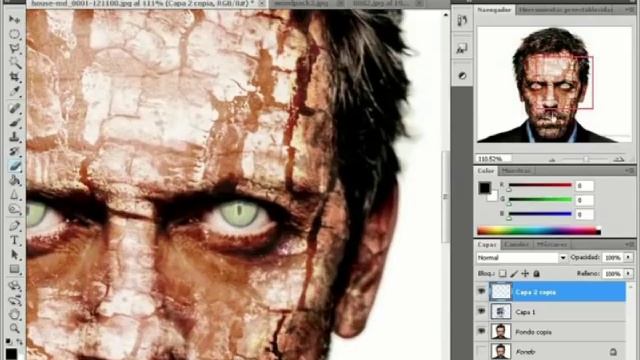Click the navigator zoom slider handle
The width and height of the screenshot is (640, 360).
click(586, 159)
